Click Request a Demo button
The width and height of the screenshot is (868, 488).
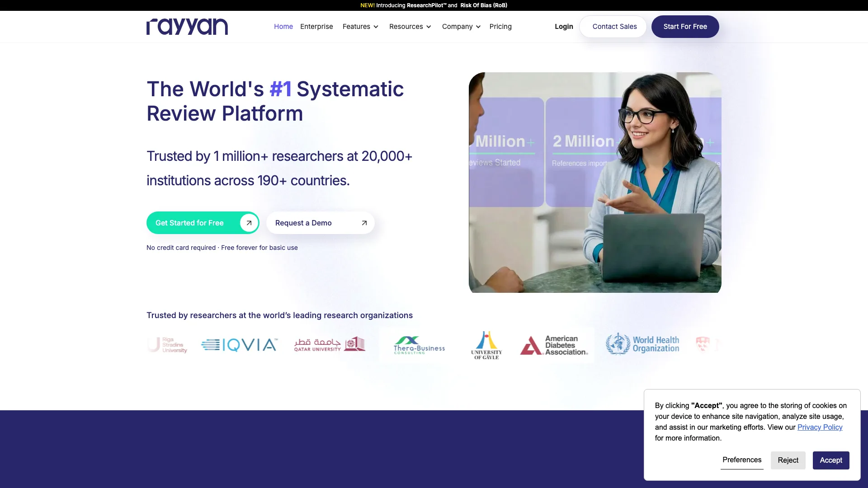click(x=321, y=223)
